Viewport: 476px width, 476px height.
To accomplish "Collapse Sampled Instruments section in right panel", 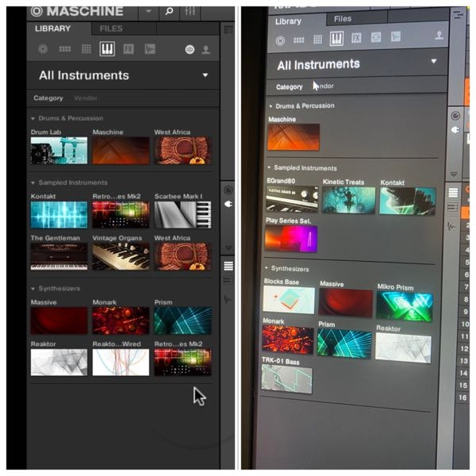I will tap(269, 167).
